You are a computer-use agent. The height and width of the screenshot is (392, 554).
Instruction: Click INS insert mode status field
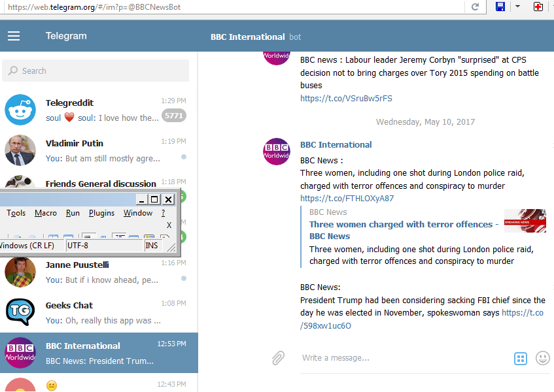pos(152,245)
